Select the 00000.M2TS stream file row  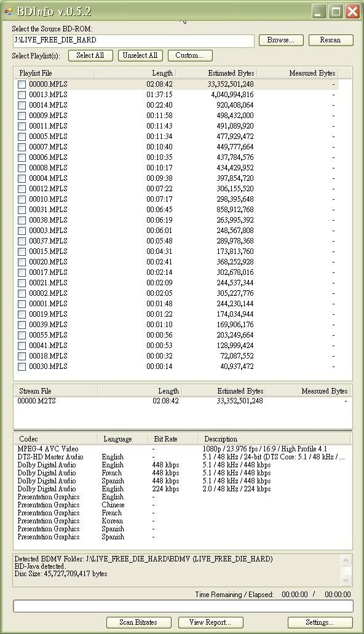click(x=183, y=401)
